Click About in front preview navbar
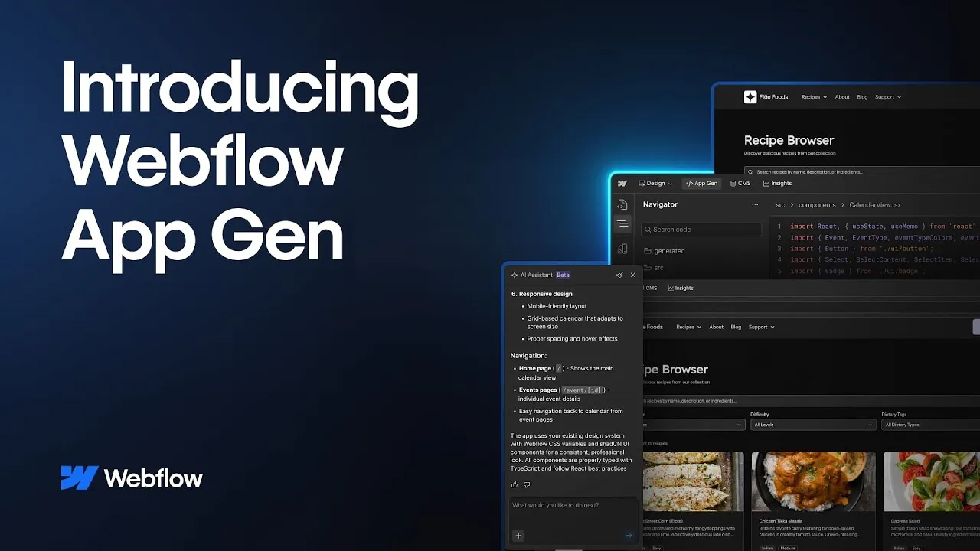 click(x=716, y=327)
